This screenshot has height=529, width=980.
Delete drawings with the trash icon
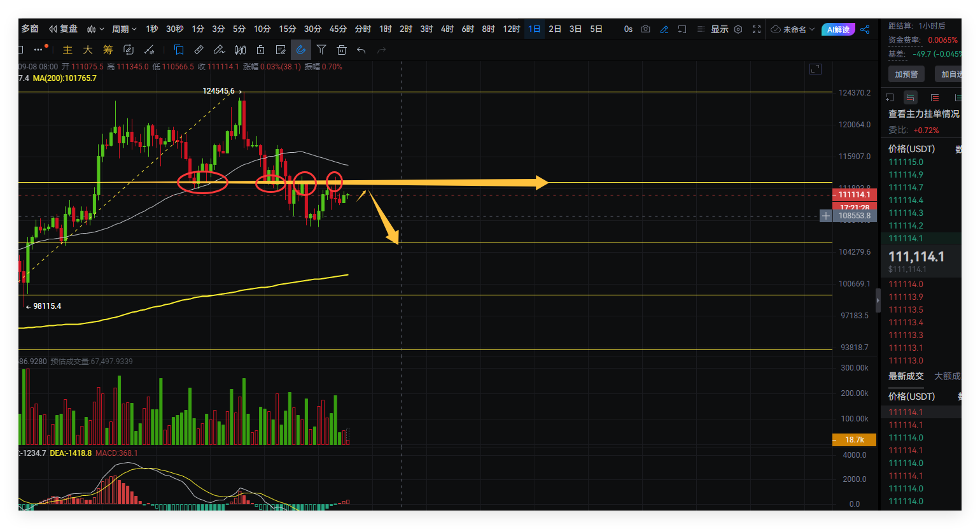[x=342, y=50]
